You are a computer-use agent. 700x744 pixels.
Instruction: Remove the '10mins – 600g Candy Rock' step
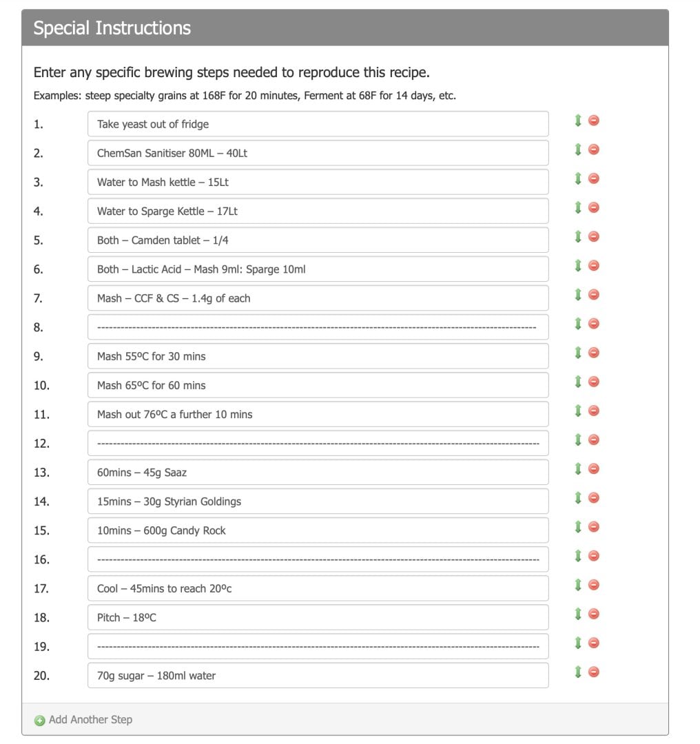[594, 527]
